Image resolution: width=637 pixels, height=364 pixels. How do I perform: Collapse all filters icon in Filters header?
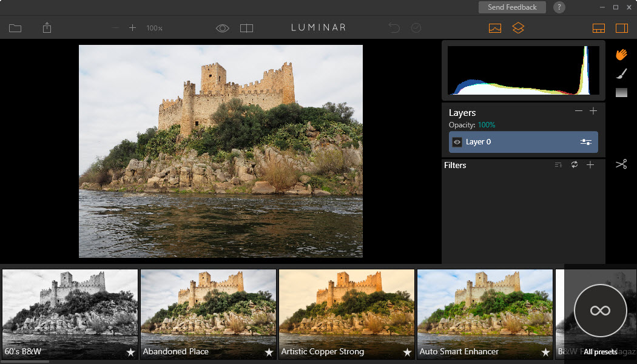(558, 164)
